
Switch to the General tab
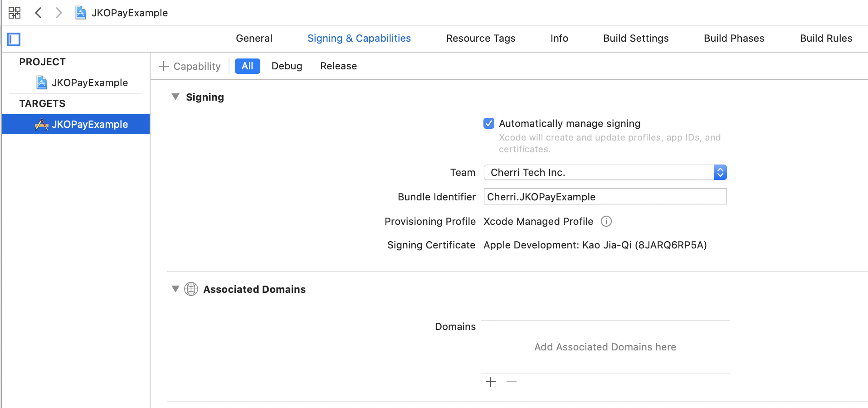coord(254,39)
